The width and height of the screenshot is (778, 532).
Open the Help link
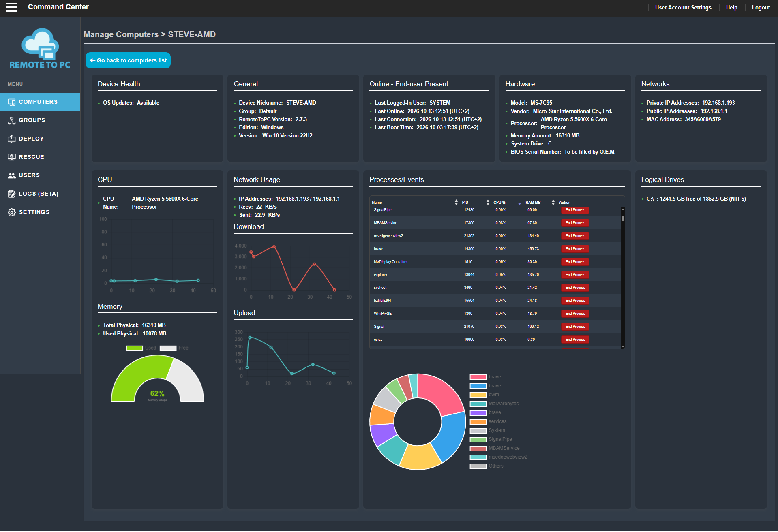coord(731,8)
